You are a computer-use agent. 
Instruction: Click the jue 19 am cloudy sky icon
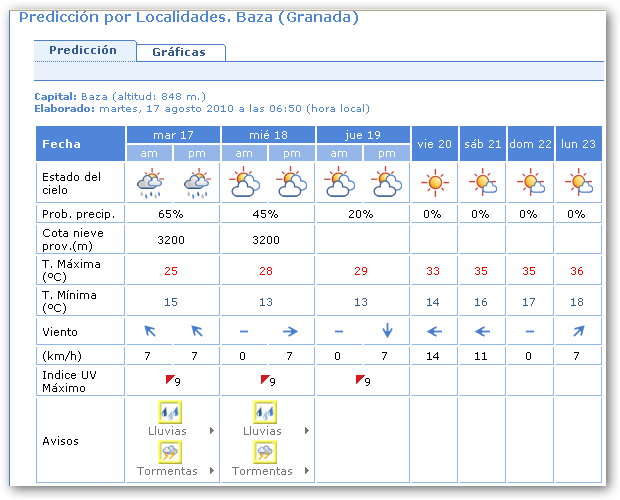coord(339,184)
